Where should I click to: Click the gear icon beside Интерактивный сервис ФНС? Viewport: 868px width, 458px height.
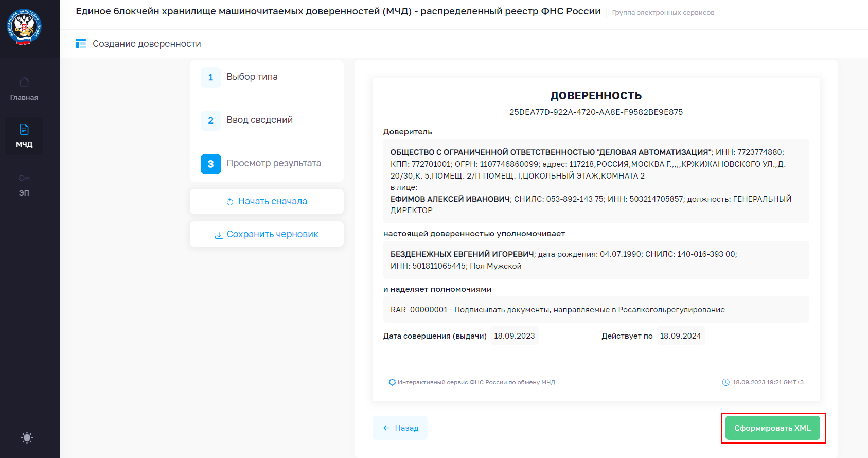(392, 382)
